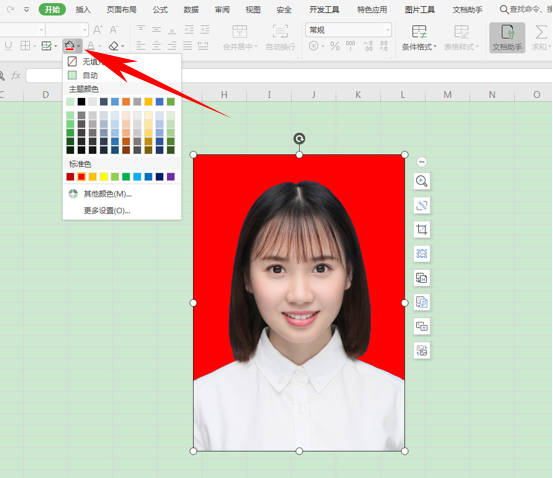The width and height of the screenshot is (553, 478).
Task: Click the 文档助手 toolbar button
Action: (x=507, y=37)
